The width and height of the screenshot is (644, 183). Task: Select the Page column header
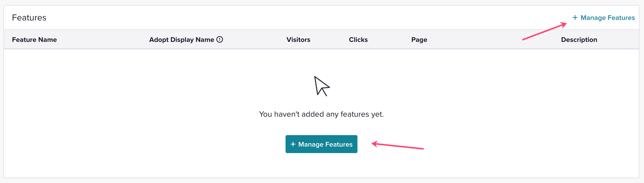(419, 40)
